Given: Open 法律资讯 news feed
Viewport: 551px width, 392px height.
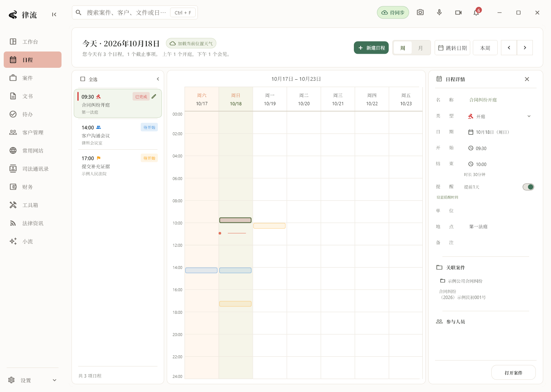Looking at the screenshot, I should click(x=33, y=223).
